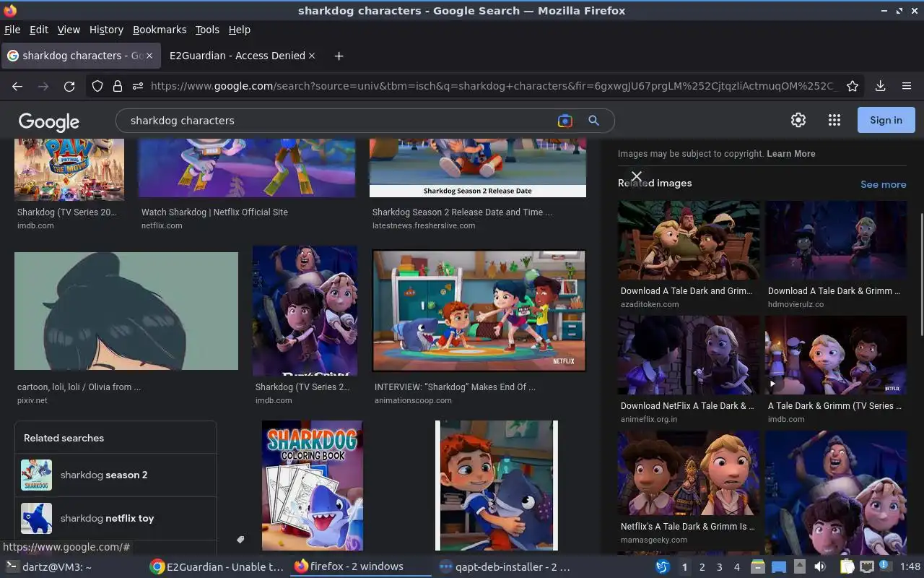Open the tracking protection shield icon
This screenshot has height=578, width=924.
(x=97, y=86)
